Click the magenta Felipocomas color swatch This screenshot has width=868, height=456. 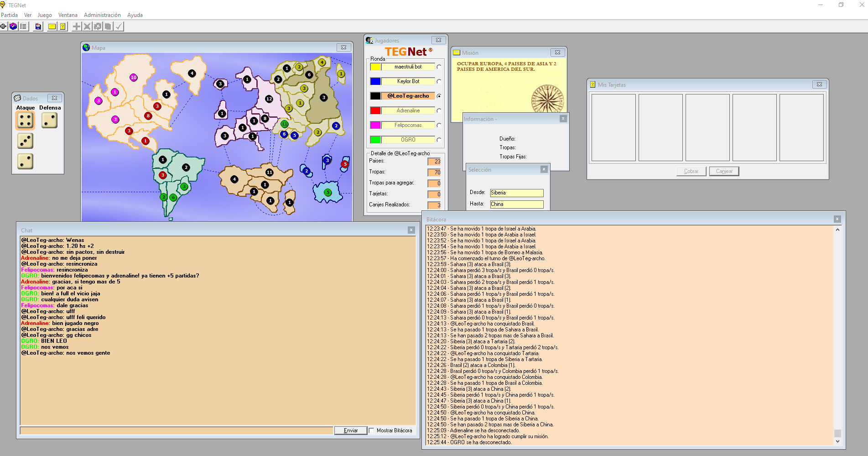375,125
